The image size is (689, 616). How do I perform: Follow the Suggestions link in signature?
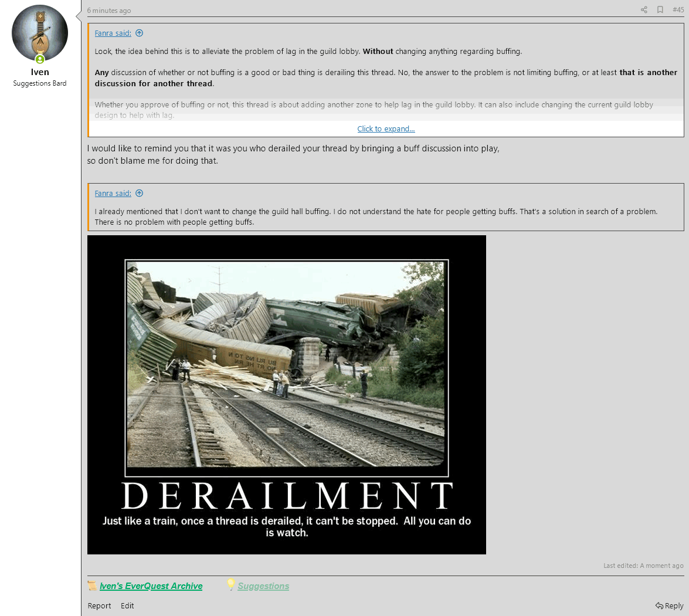(263, 586)
